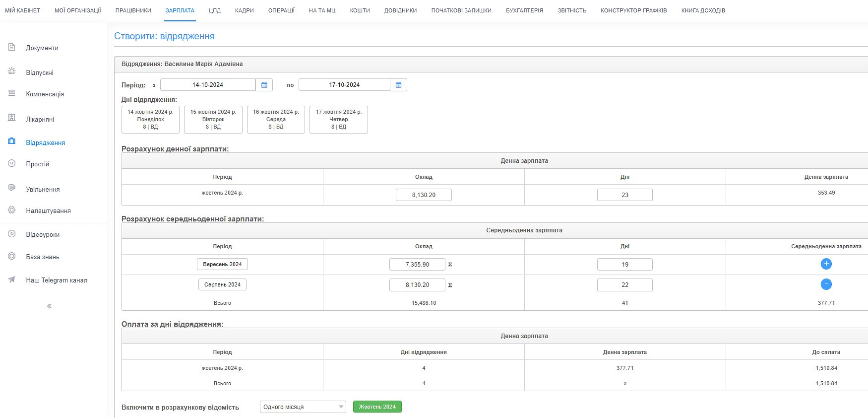The height and width of the screenshot is (418, 868).
Task: Click the Серпень оклад field 8,130.20
Action: click(x=417, y=285)
